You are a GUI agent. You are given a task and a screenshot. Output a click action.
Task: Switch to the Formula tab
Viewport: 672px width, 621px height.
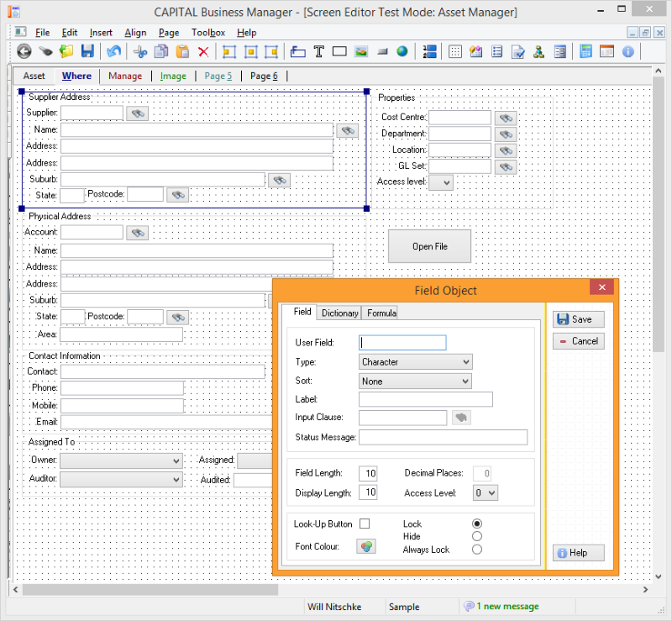click(381, 313)
